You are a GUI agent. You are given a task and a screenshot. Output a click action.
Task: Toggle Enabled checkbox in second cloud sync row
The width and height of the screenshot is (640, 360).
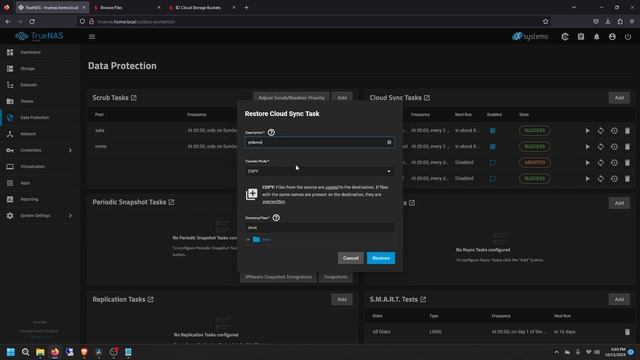pyautogui.click(x=493, y=147)
